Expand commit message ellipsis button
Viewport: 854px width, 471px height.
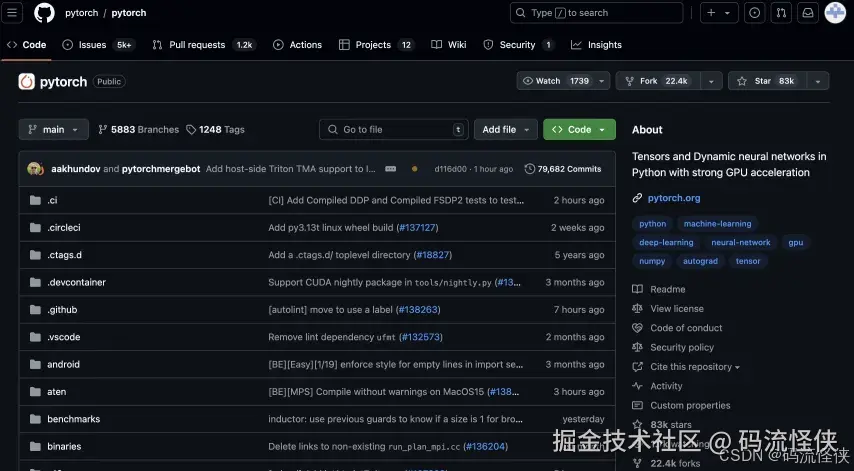391,169
